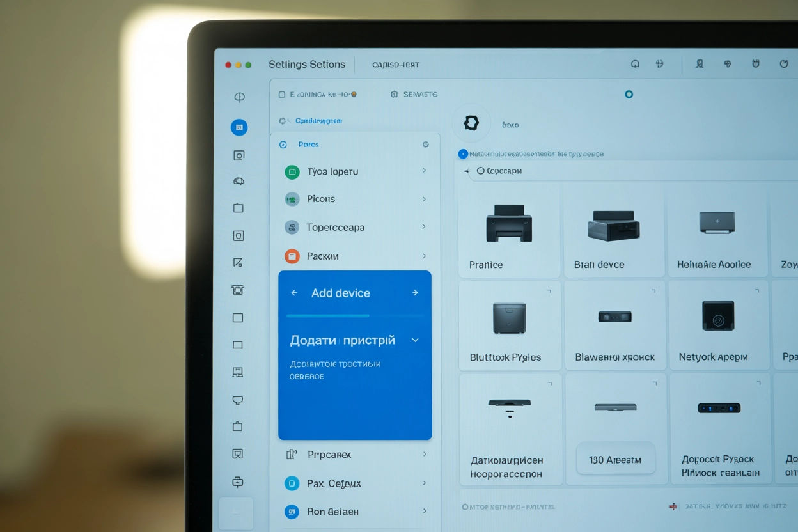
Task: Open the Picons list item
Action: pyautogui.click(x=355, y=199)
